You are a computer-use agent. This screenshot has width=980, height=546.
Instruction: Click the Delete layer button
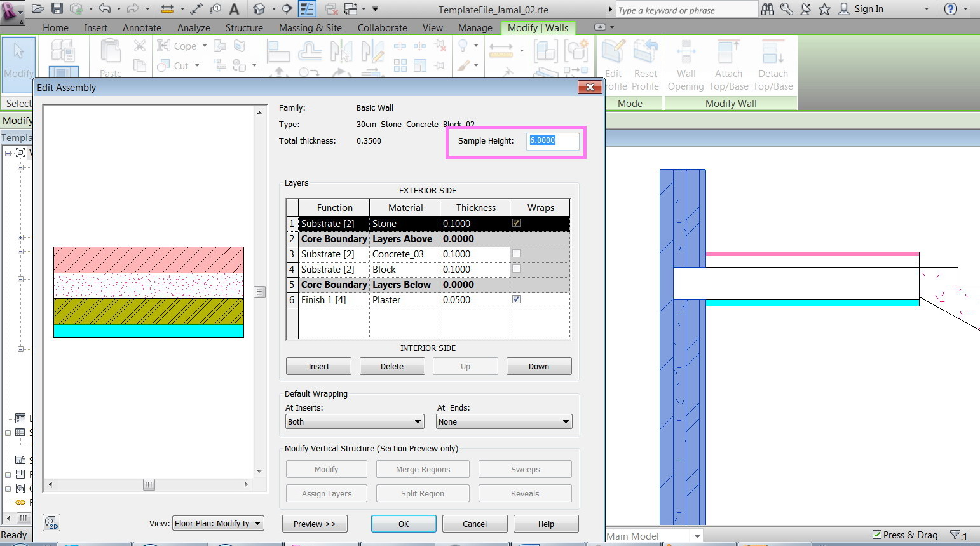(x=392, y=366)
